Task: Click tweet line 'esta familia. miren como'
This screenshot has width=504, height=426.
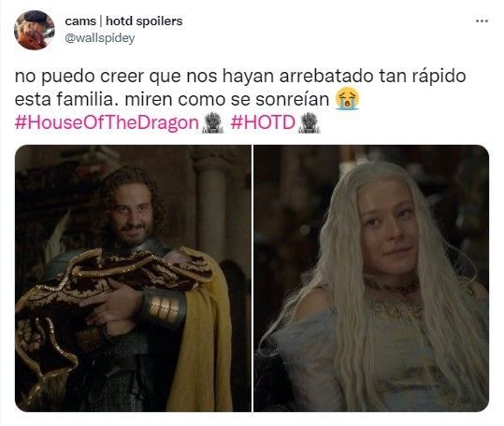Action: [172, 99]
